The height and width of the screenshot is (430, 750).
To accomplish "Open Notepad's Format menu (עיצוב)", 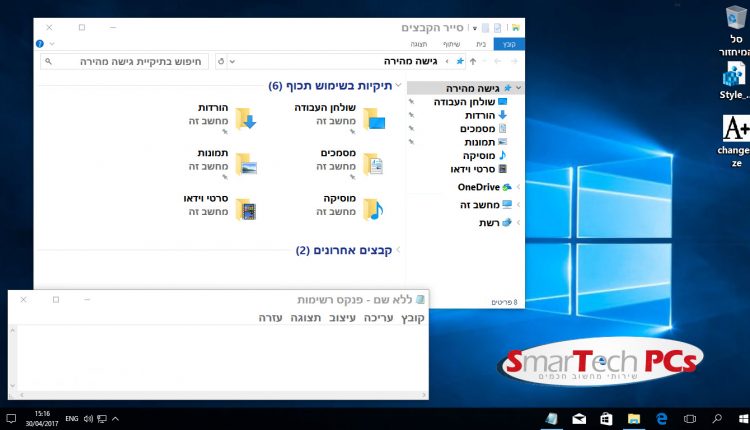I will [x=342, y=318].
